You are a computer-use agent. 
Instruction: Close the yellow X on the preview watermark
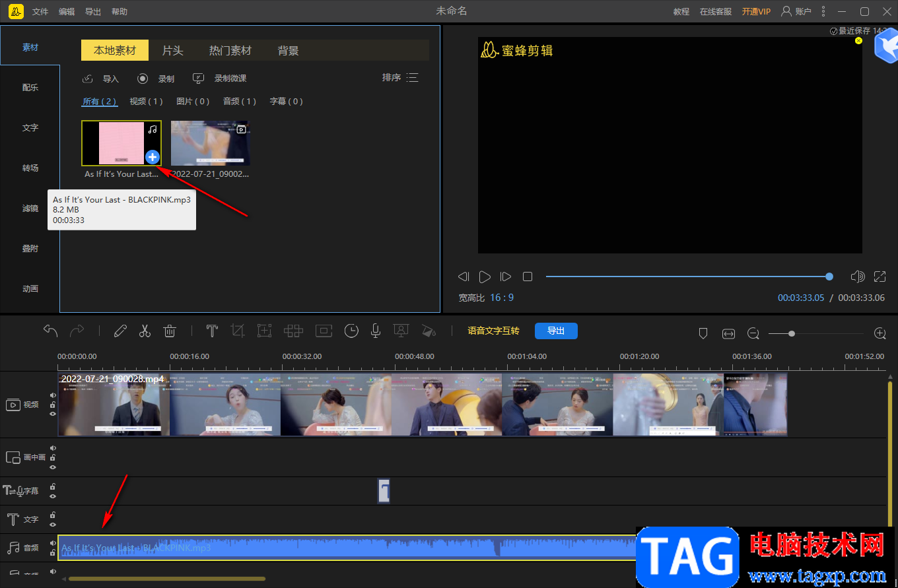point(858,40)
